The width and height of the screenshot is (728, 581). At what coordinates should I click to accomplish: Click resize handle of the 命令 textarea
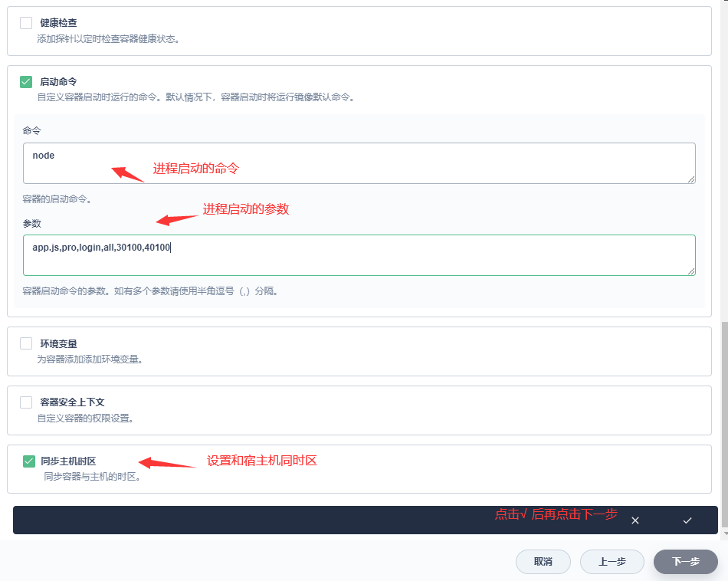tap(691, 179)
